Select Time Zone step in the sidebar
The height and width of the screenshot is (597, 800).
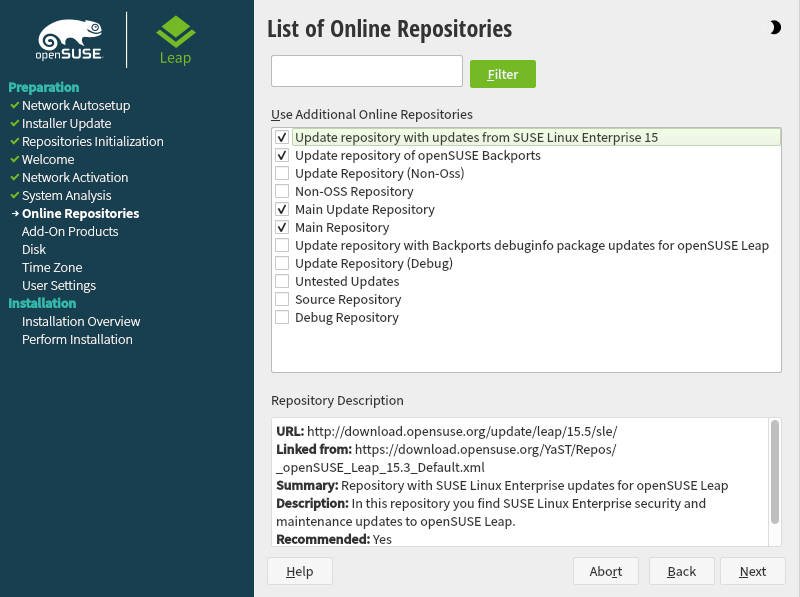pyautogui.click(x=52, y=268)
